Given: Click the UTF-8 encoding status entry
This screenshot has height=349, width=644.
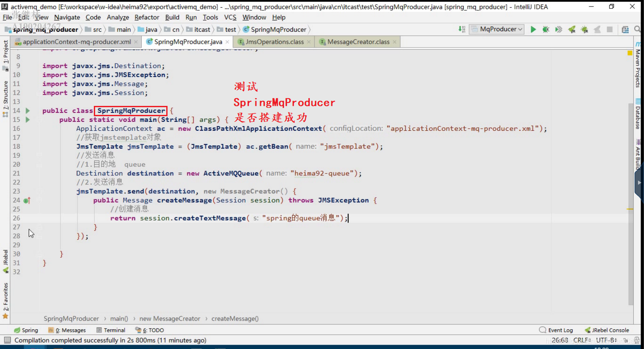Looking at the screenshot, I should point(606,340).
